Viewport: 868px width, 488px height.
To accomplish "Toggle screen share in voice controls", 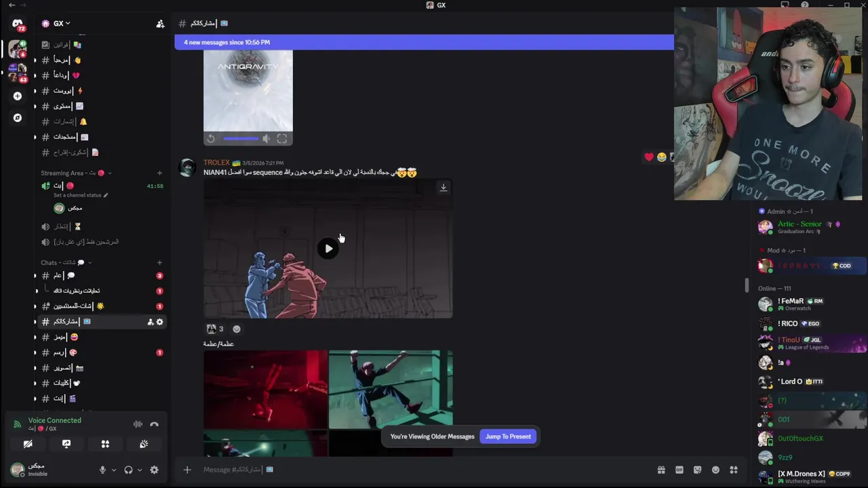I will pyautogui.click(x=66, y=444).
